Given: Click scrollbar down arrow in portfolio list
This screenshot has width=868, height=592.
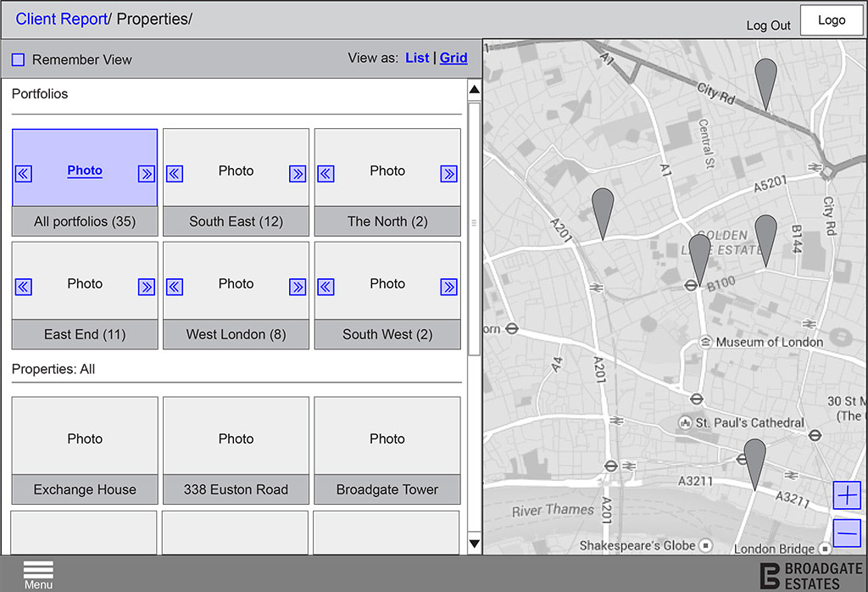Looking at the screenshot, I should 475,544.
